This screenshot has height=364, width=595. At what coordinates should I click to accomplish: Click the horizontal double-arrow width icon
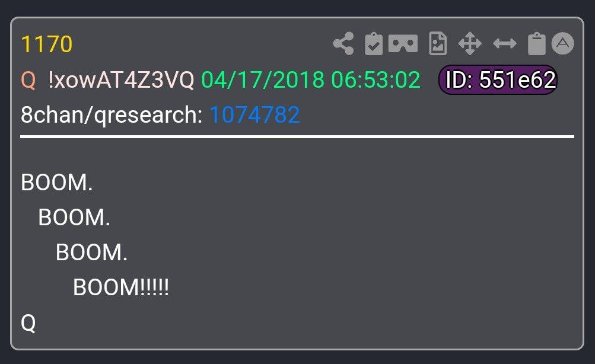click(x=505, y=44)
